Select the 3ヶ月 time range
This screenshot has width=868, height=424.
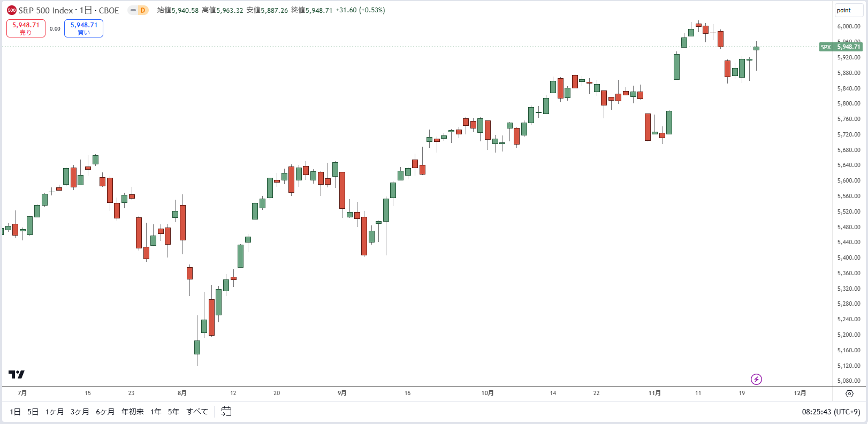(x=80, y=412)
